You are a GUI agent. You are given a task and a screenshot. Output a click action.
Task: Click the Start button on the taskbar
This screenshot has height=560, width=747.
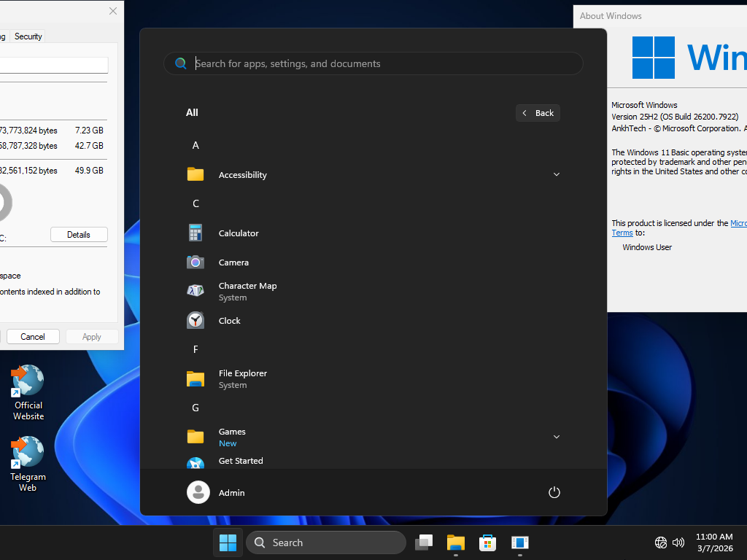point(228,542)
